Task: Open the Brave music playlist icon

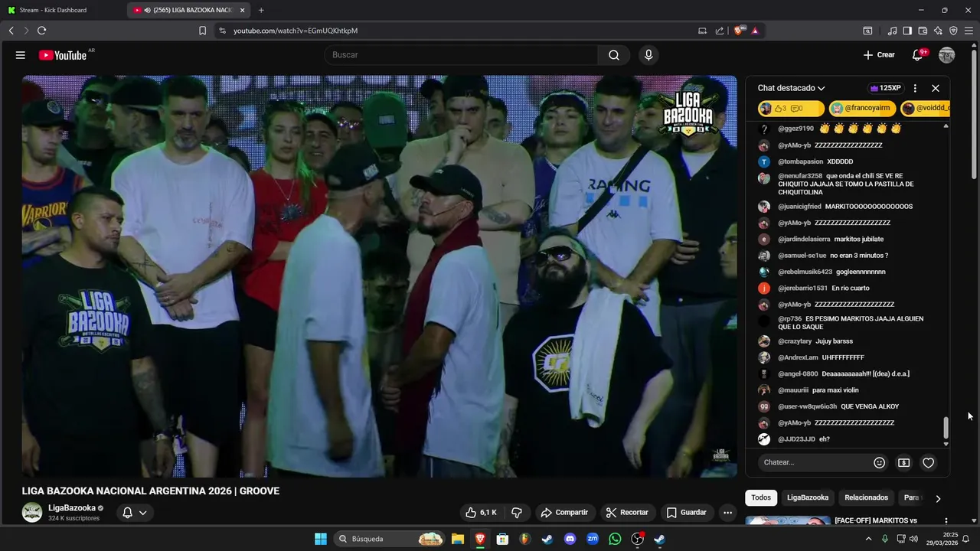Action: coord(892,31)
